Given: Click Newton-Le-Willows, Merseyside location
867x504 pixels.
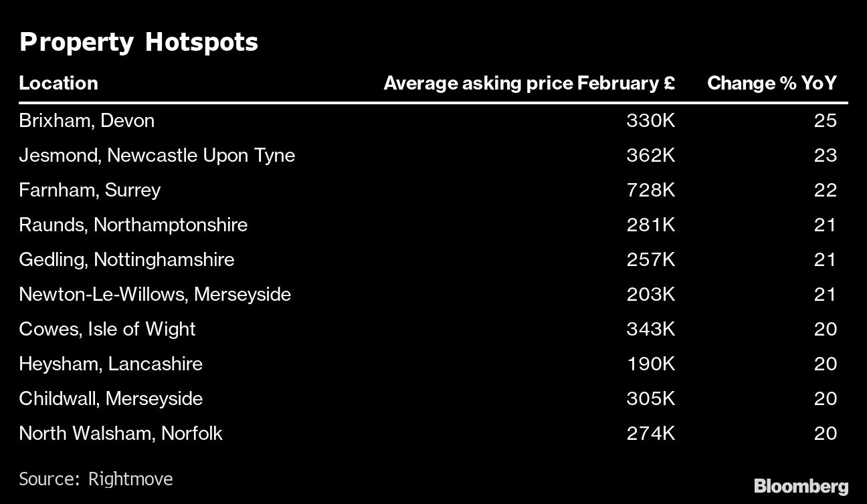Looking at the screenshot, I should [155, 295].
